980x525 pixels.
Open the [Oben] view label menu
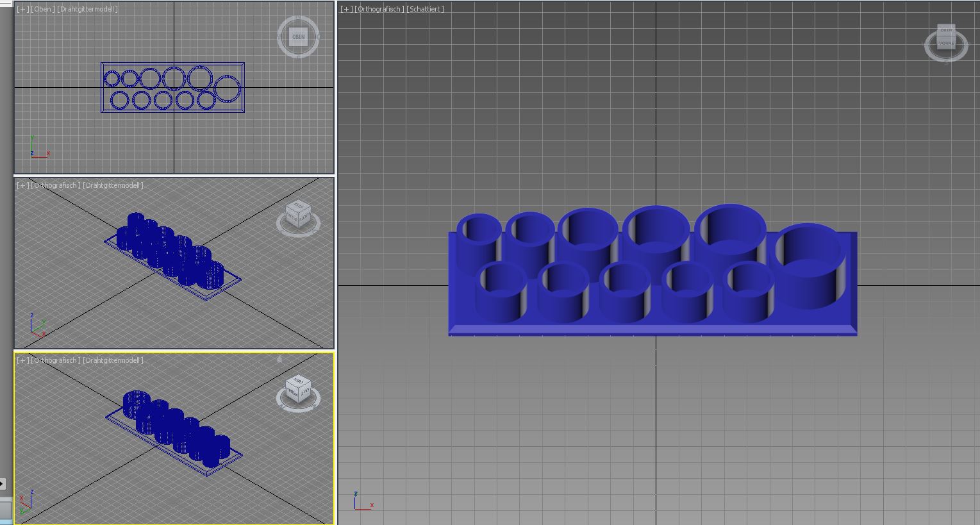tap(43, 10)
